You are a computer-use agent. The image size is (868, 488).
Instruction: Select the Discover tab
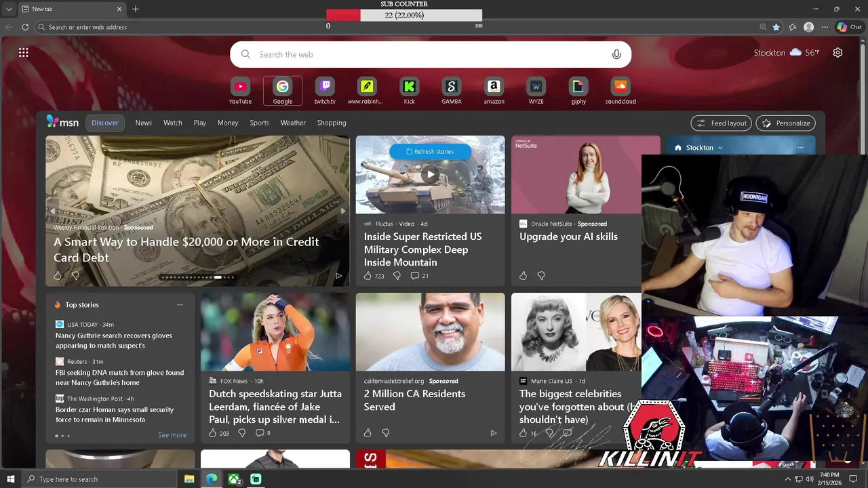tap(105, 123)
